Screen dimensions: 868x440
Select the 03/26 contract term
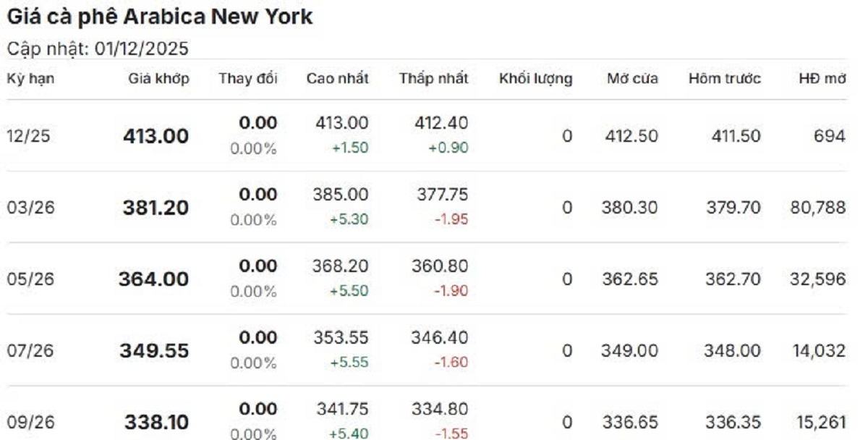tap(30, 208)
